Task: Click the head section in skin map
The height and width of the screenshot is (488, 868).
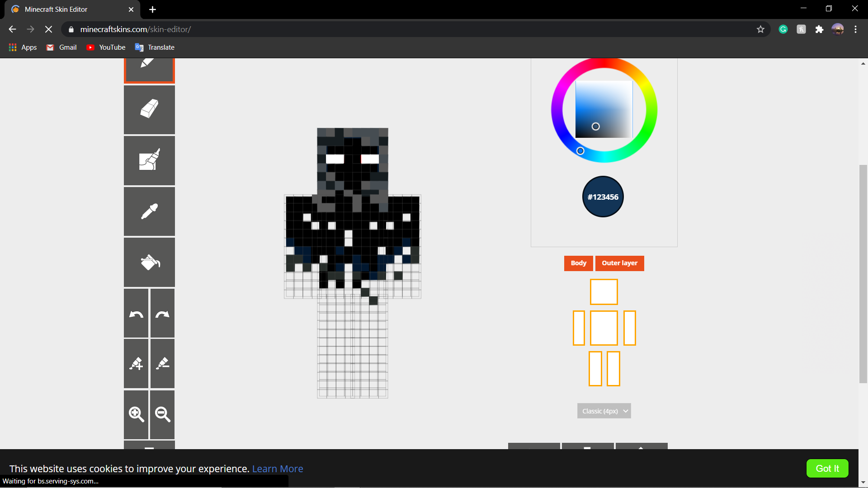Action: click(604, 291)
